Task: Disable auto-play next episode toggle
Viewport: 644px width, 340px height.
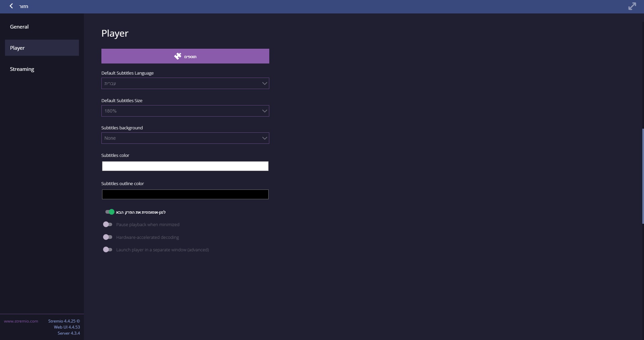Action: point(109,212)
